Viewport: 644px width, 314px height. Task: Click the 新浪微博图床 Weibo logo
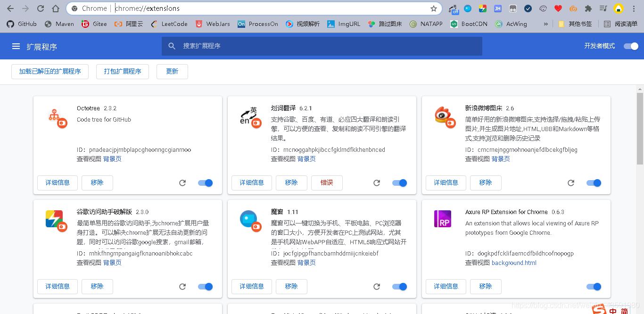tap(445, 117)
